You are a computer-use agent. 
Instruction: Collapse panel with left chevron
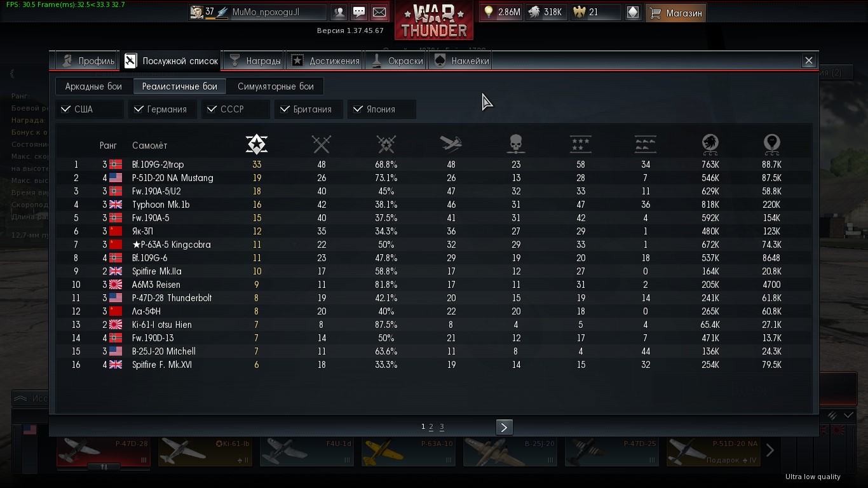pos(11,74)
